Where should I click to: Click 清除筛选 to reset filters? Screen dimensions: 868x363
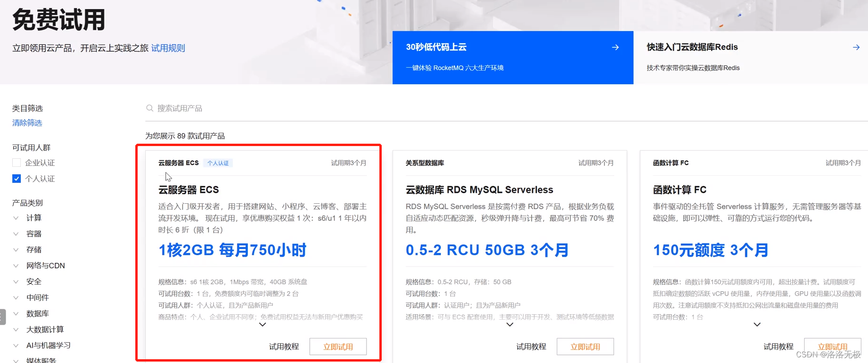point(27,123)
